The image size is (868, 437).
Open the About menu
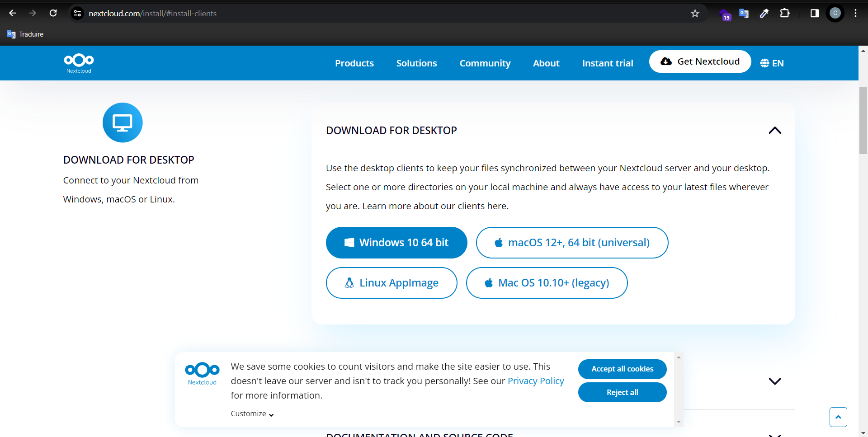click(546, 63)
